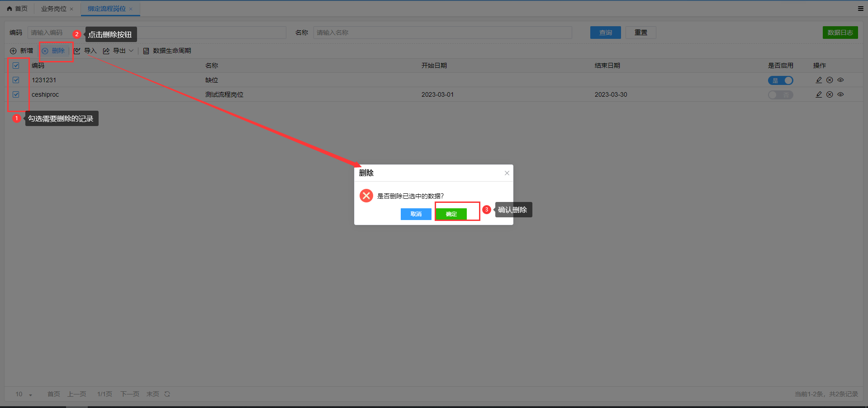Toggle 是否启用 switch for ceshiproc row
The image size is (868, 408).
781,95
